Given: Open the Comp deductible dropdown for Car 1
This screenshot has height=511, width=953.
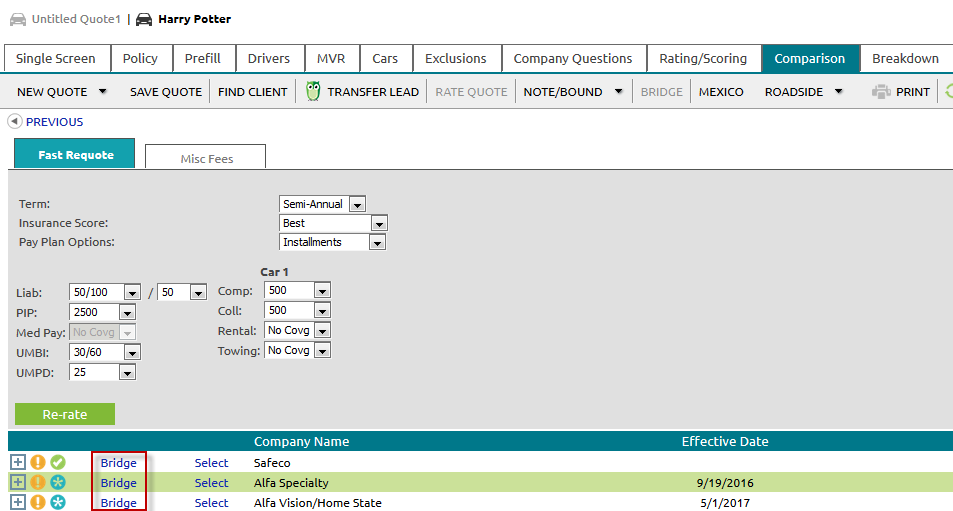Looking at the screenshot, I should 321,290.
